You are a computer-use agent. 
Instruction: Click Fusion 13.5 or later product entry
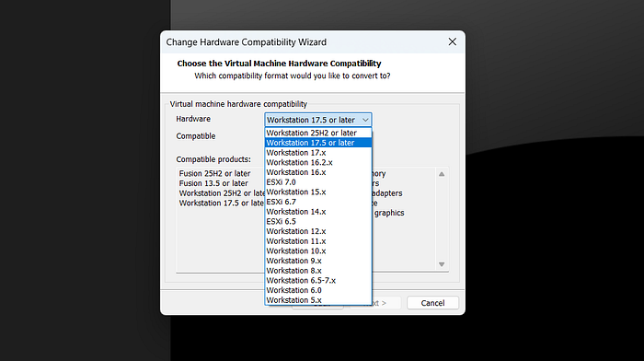pos(213,183)
